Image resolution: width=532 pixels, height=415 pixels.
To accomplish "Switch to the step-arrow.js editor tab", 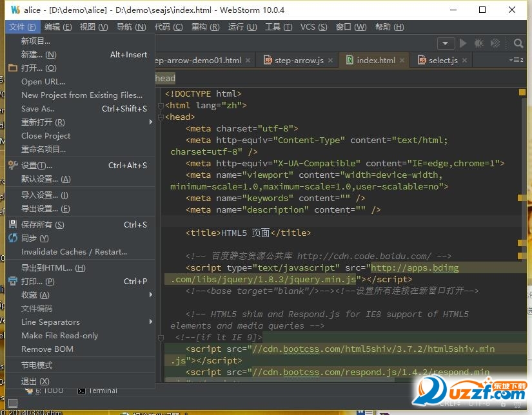I will pyautogui.click(x=298, y=60).
